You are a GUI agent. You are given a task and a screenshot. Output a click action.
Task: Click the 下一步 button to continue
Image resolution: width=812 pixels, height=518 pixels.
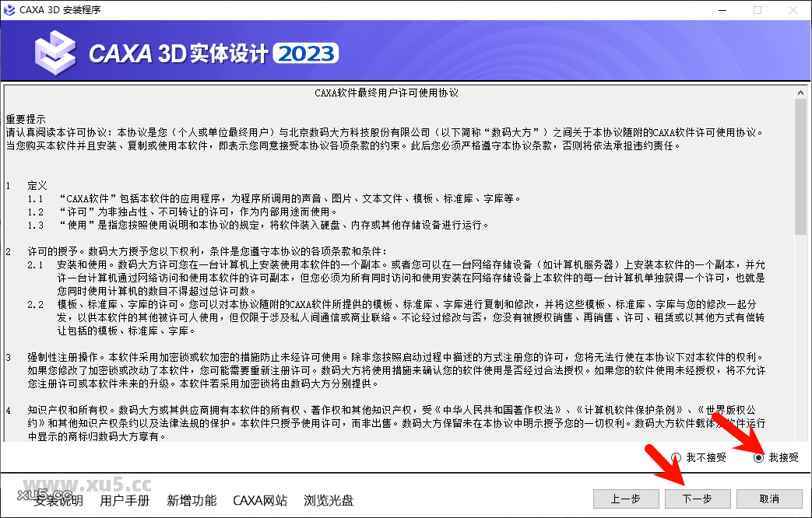[x=697, y=499]
